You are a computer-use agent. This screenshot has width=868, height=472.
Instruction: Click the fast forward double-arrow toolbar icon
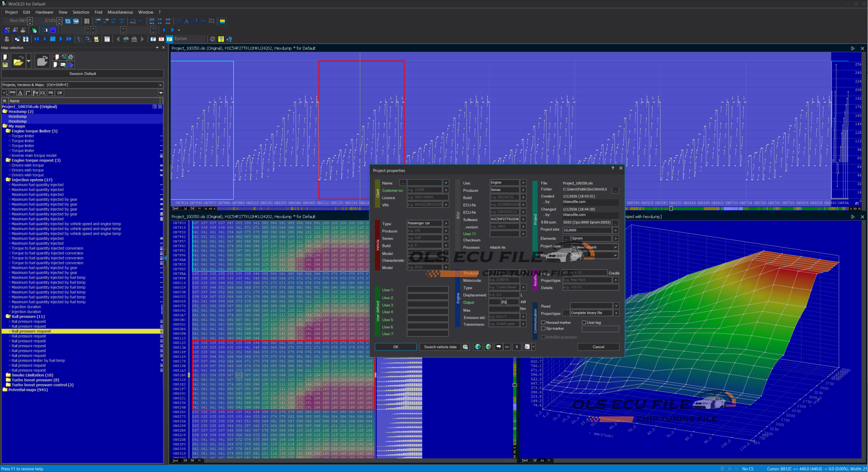[x=69, y=39]
